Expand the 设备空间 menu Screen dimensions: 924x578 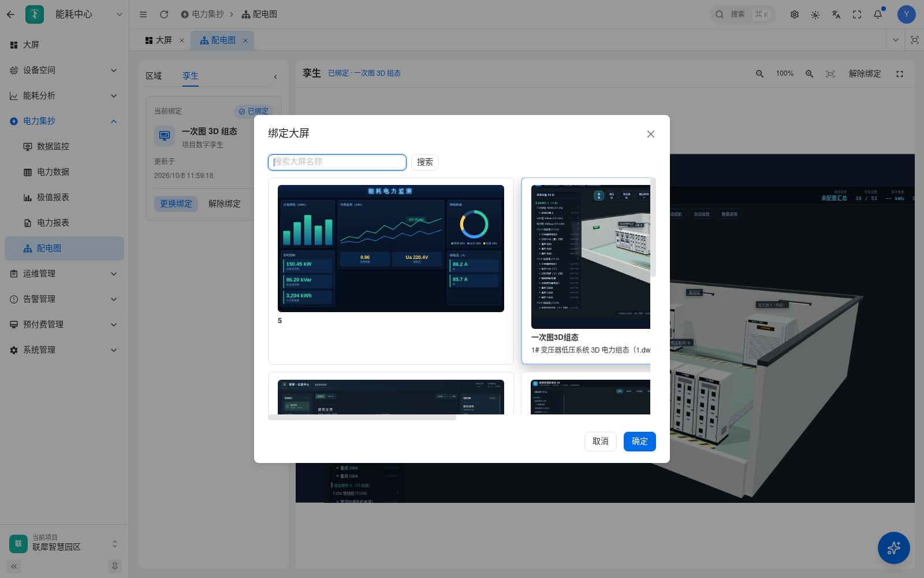[64, 70]
